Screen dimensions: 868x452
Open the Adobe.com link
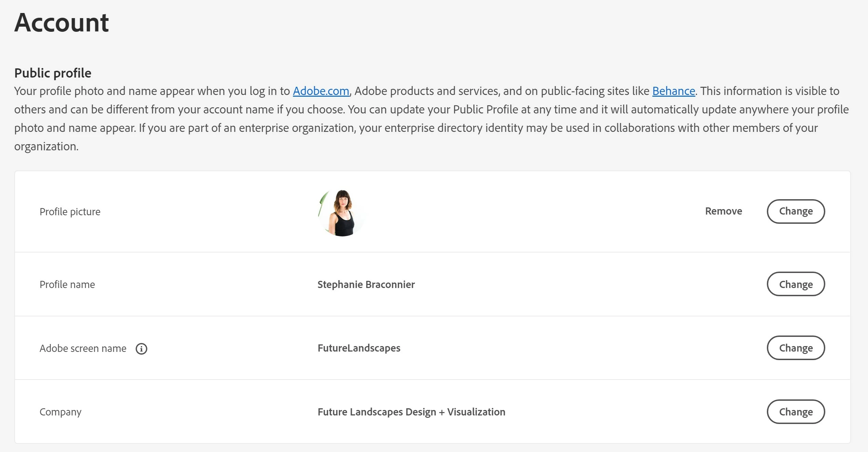[321, 91]
